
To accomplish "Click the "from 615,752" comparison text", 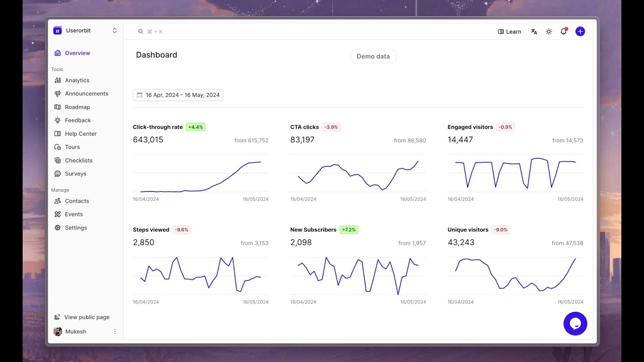I will [x=252, y=141].
